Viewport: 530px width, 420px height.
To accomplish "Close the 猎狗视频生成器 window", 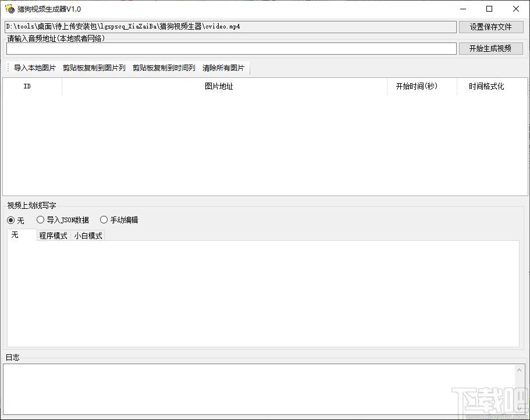I will click(x=516, y=9).
